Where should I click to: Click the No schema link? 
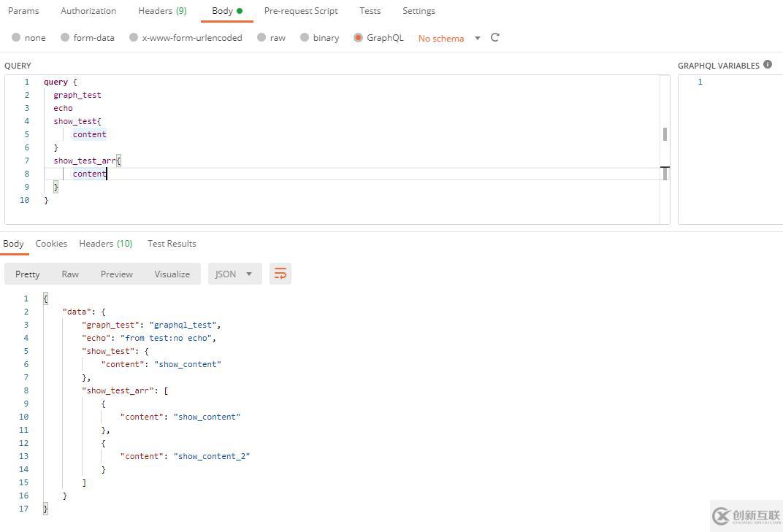(x=441, y=39)
